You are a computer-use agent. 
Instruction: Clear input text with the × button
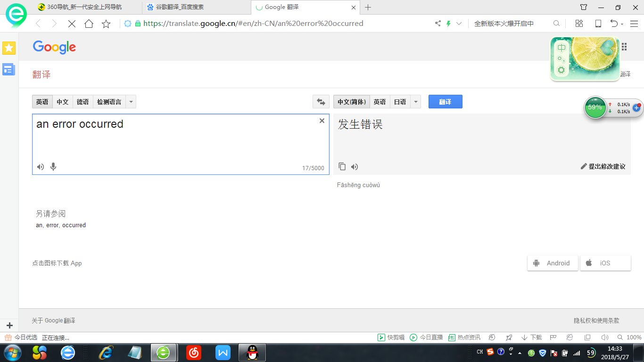tap(322, 121)
